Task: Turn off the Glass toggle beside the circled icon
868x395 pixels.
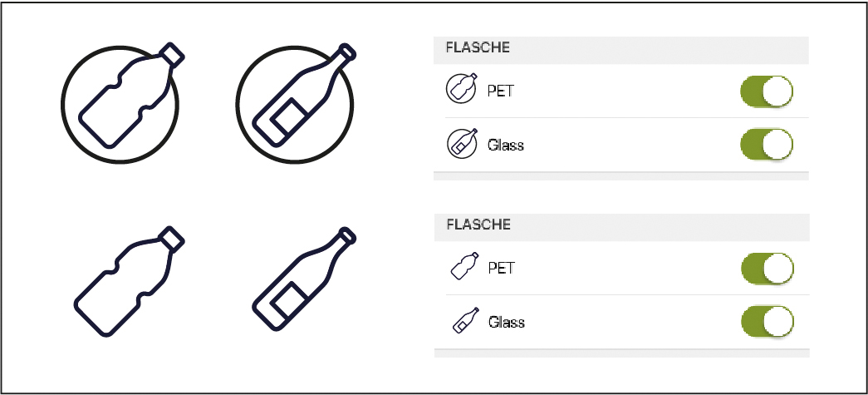Action: [x=767, y=144]
